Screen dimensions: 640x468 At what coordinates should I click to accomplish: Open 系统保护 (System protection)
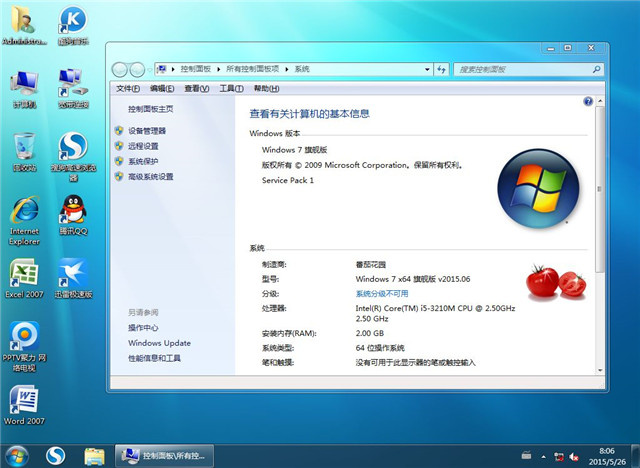coord(143,161)
